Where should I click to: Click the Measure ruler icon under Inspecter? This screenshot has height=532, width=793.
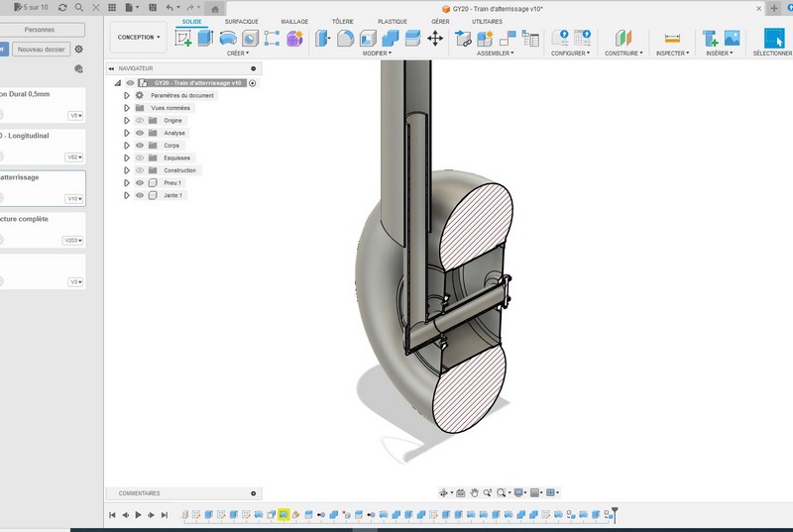673,38
